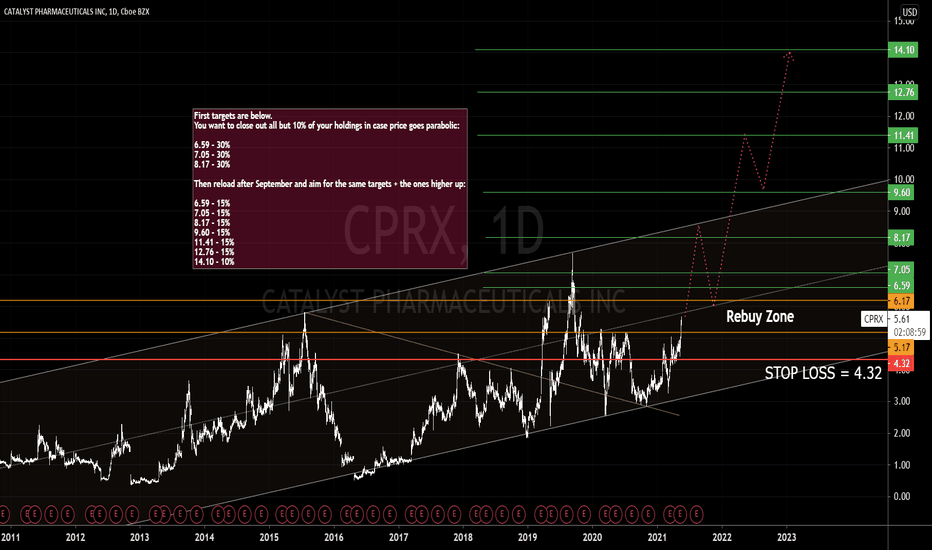Viewport: 932px width, 550px height.
Task: Click the 3.00 price axis tick
Action: [x=902, y=401]
